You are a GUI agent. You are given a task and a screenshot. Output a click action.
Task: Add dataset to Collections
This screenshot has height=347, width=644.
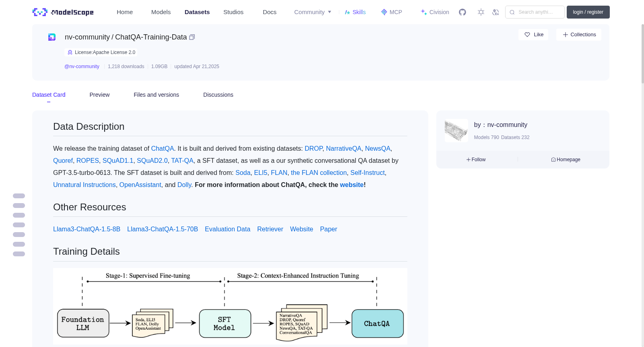coord(579,35)
